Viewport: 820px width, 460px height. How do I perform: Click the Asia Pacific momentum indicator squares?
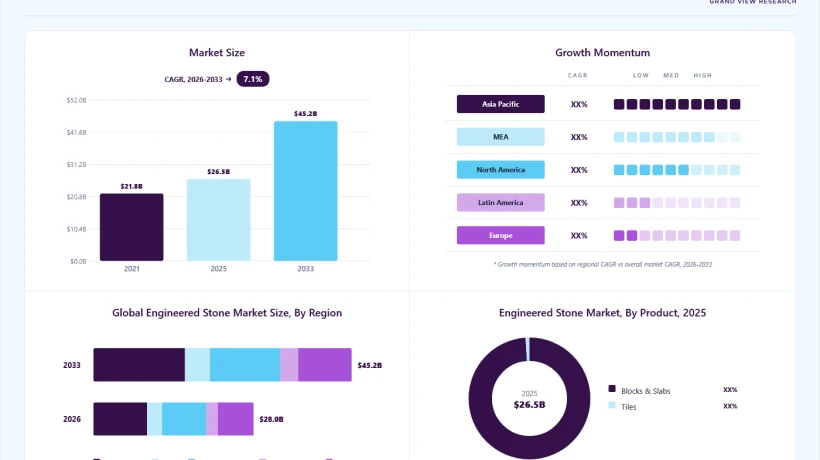677,105
